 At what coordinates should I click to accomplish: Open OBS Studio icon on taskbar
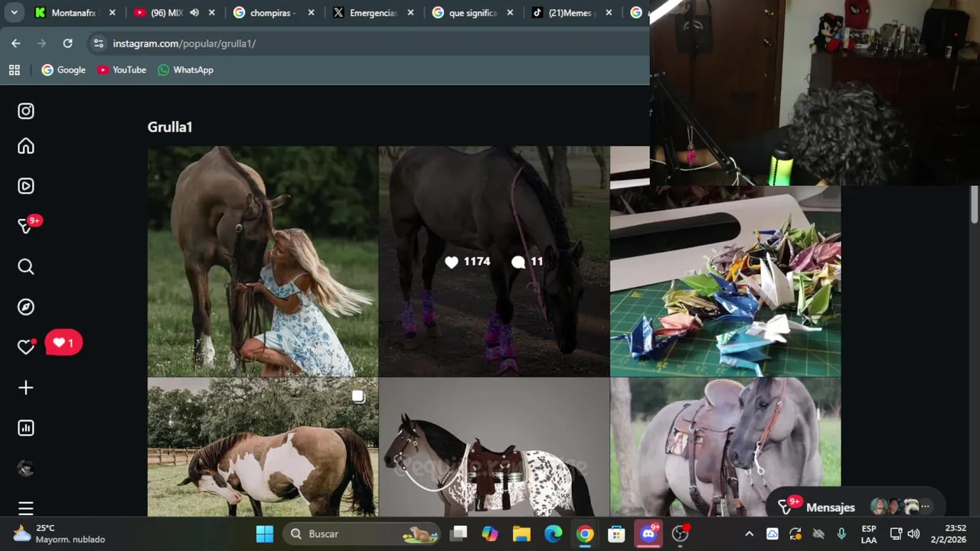680,533
